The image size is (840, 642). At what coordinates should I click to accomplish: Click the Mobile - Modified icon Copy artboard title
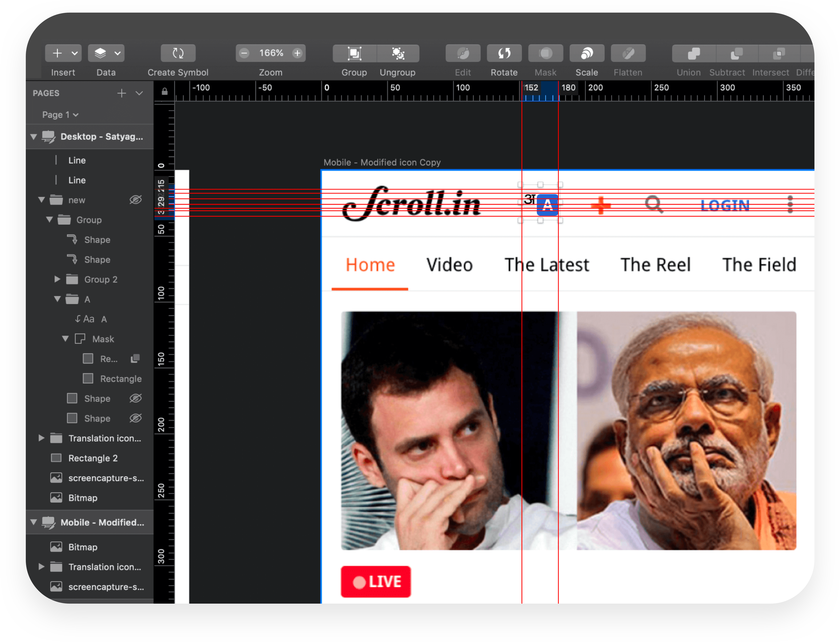click(382, 162)
